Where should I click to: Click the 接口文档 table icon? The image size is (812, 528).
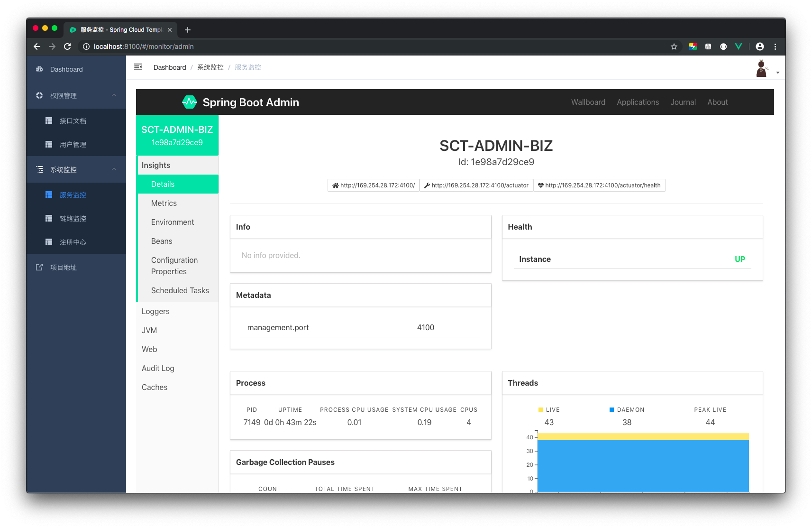(x=49, y=120)
